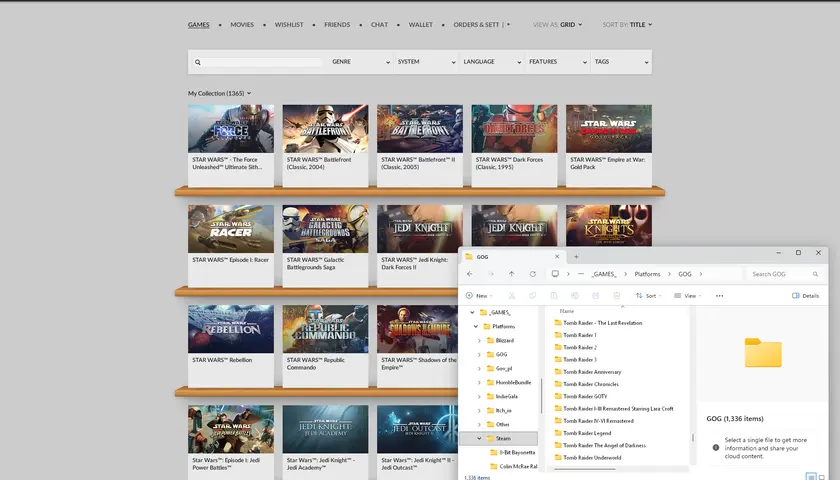
Task: Open the WALLET tab
Action: coord(421,25)
